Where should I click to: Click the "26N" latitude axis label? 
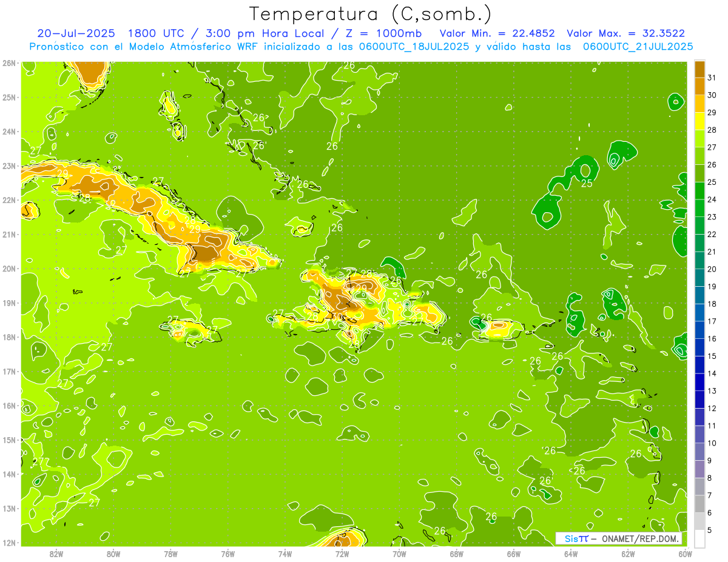(9, 63)
